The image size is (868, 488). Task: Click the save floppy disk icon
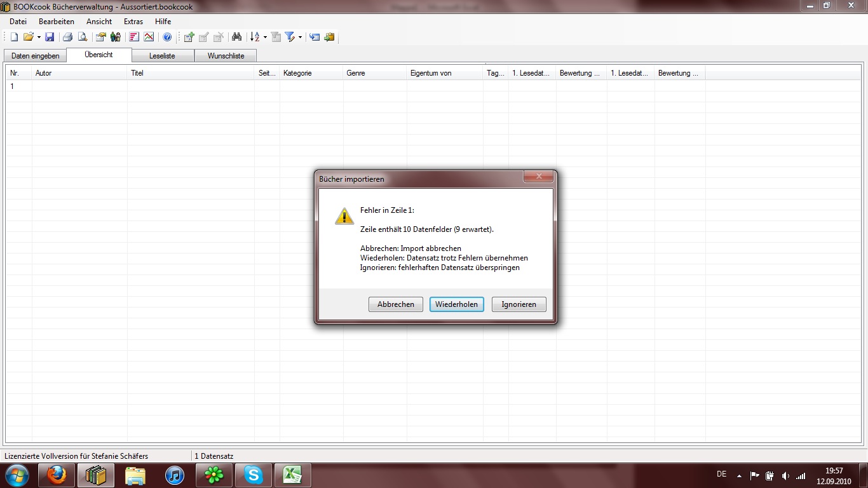click(50, 37)
